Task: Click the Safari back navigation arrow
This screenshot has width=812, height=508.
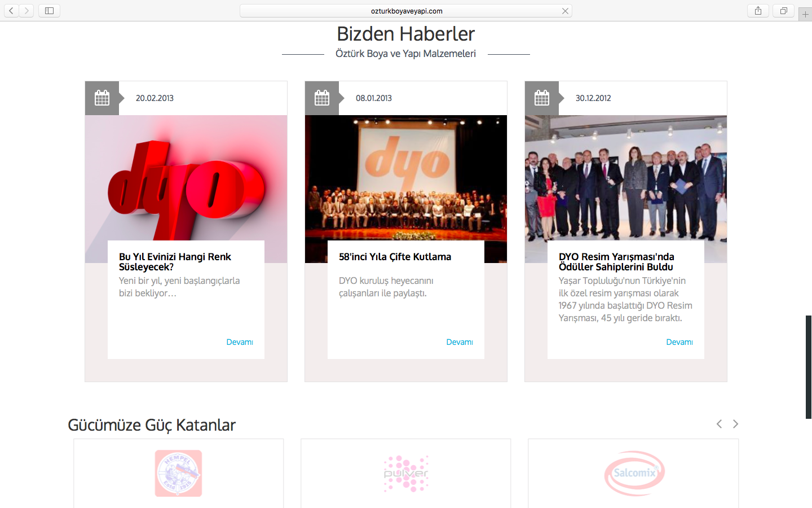Action: pyautogui.click(x=11, y=11)
